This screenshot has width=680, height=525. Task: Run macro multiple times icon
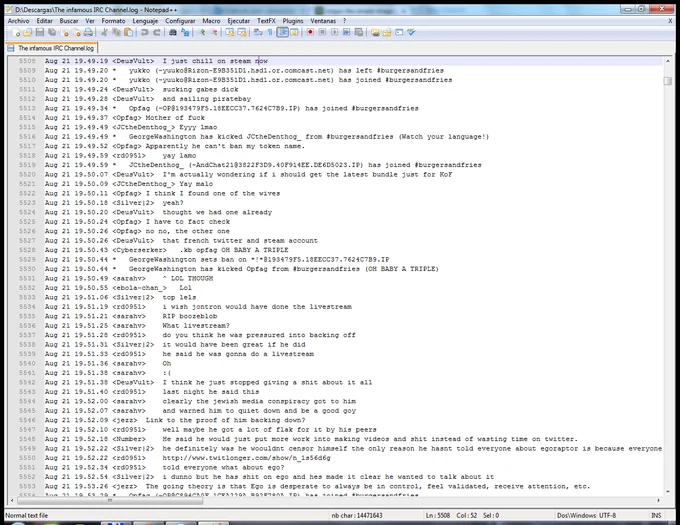(347, 32)
